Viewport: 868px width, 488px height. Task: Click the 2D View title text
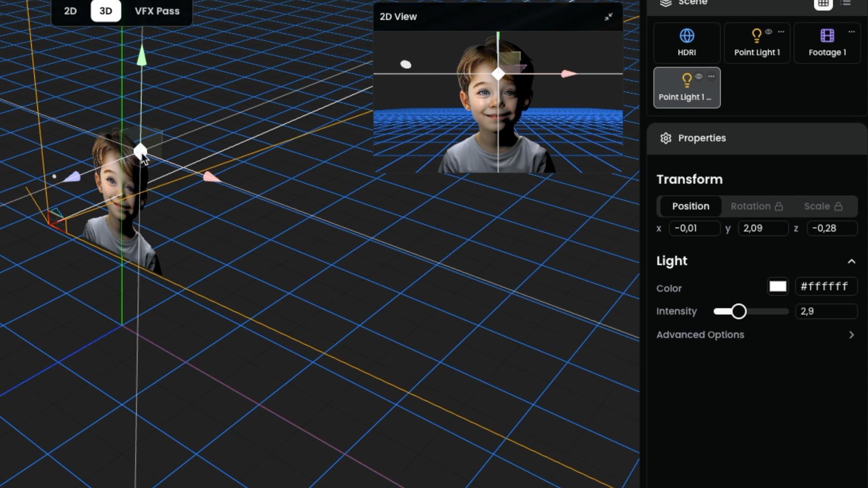[x=398, y=17]
